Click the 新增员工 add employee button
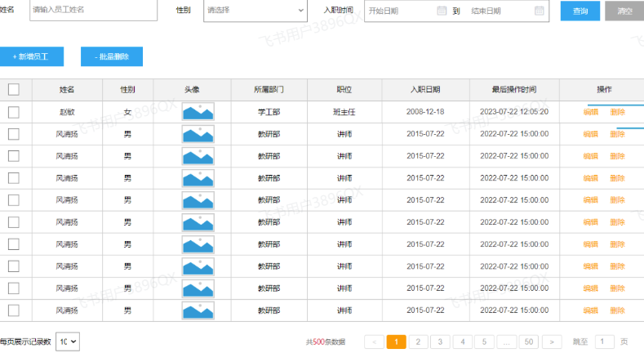This screenshot has width=644, height=353. [x=32, y=56]
